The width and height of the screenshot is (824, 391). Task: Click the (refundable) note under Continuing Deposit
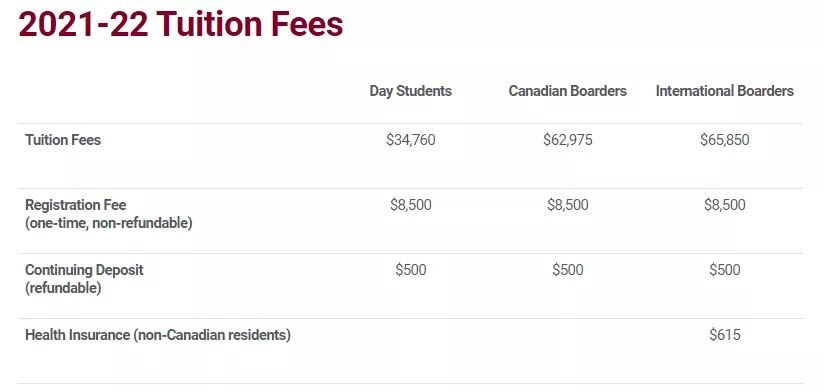pos(63,289)
